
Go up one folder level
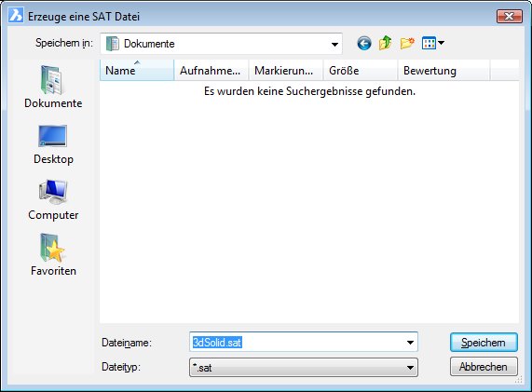click(385, 44)
